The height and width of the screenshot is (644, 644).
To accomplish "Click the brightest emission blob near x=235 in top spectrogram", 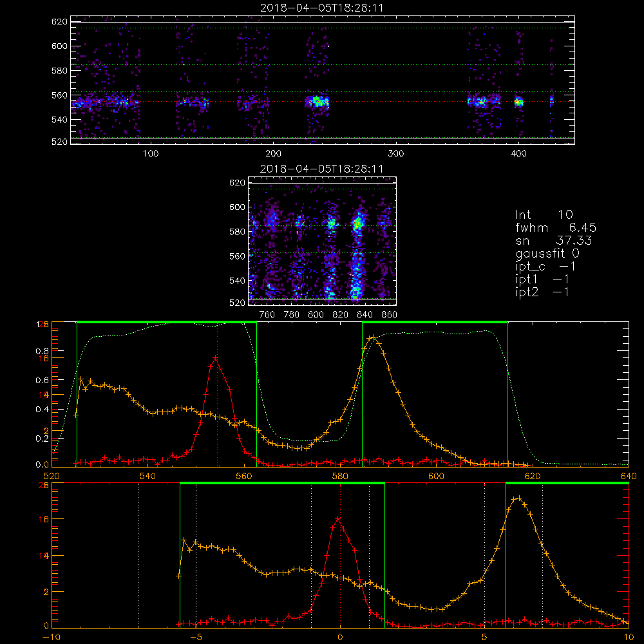I will coord(317,100).
